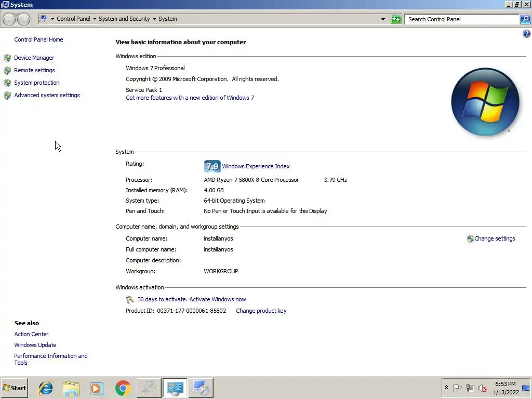This screenshot has width=532, height=399.
Task: Click the AMD Ryzen 7 5800X processor text
Action: click(x=251, y=180)
